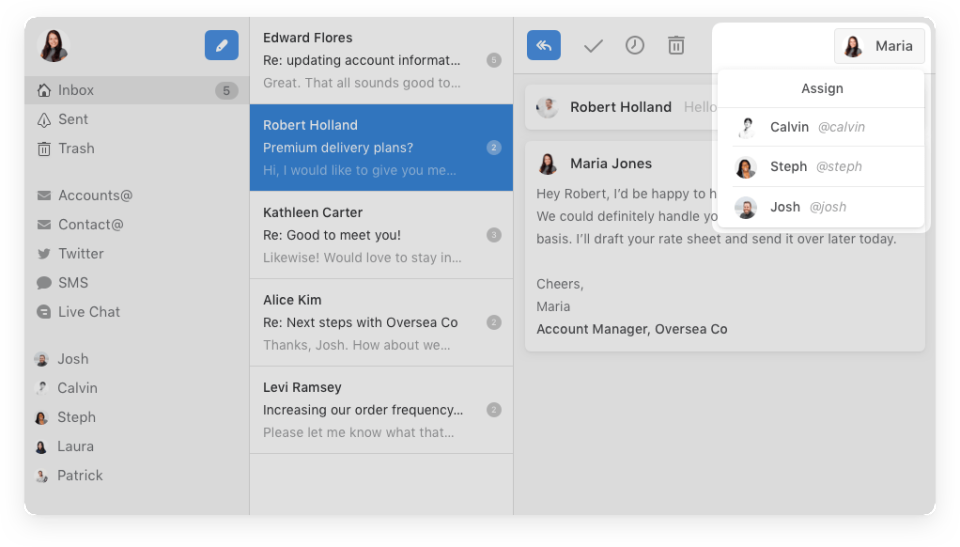Open Robert Holland Premium delivery plans conversation
Image resolution: width=960 pixels, height=547 pixels.
(x=381, y=148)
